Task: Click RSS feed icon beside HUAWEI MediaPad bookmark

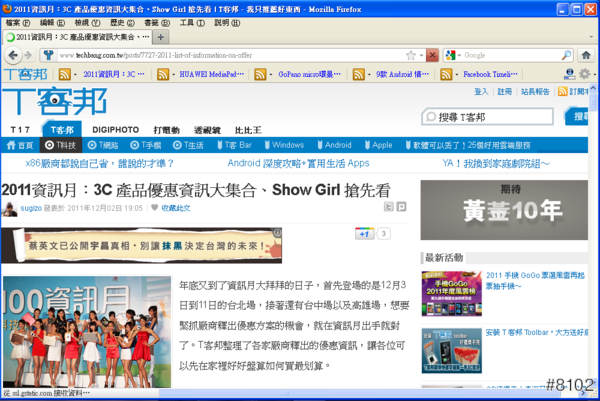Action: click(163, 74)
